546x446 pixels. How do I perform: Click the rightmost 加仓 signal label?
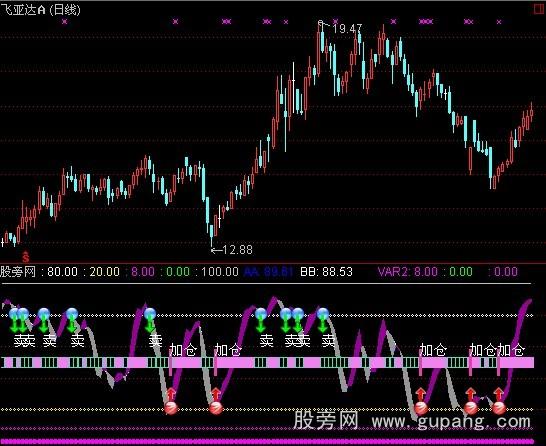(x=511, y=350)
